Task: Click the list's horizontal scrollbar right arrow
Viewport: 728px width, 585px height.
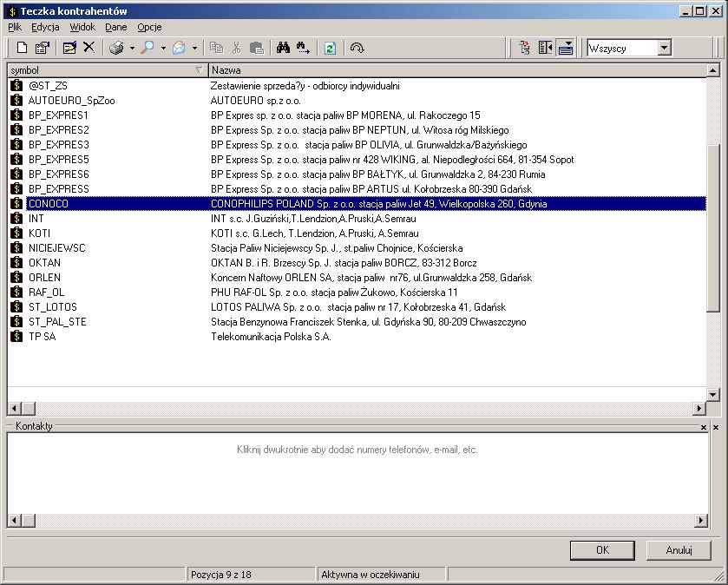Action: 699,409
